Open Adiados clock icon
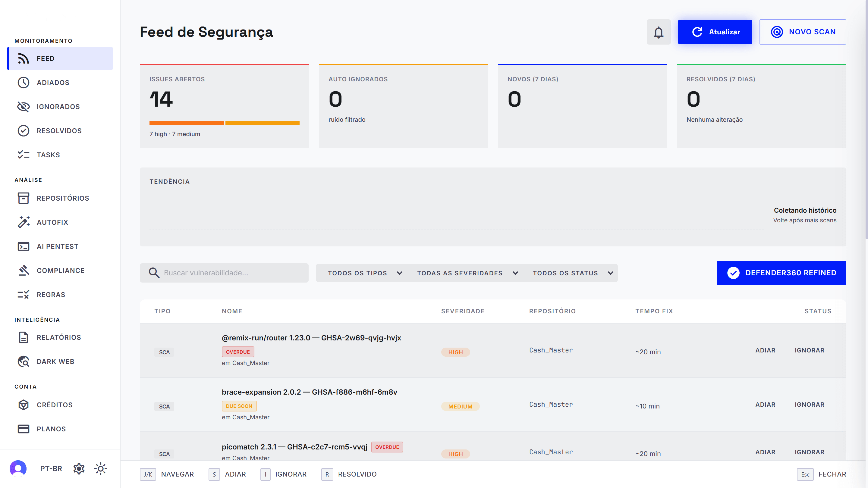Screen dimensions: 868x488 [23, 83]
